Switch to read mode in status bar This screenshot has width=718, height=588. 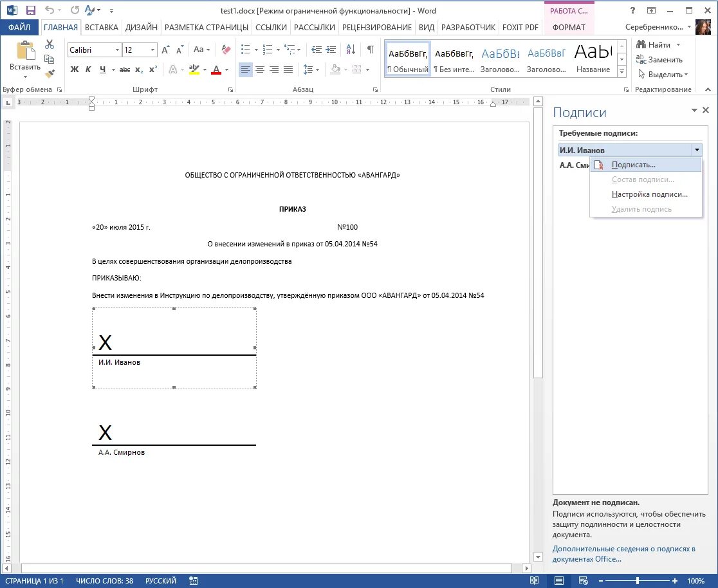(x=534, y=581)
